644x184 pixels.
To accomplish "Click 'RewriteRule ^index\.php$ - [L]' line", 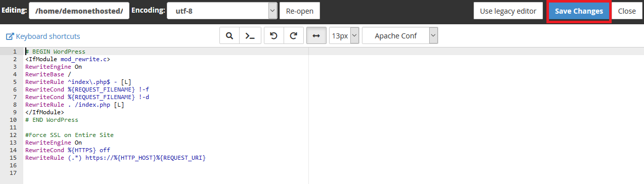I will click(78, 82).
